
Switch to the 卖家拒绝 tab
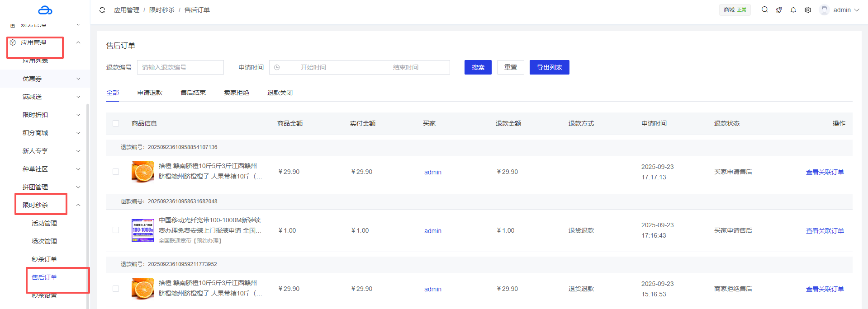click(x=236, y=93)
